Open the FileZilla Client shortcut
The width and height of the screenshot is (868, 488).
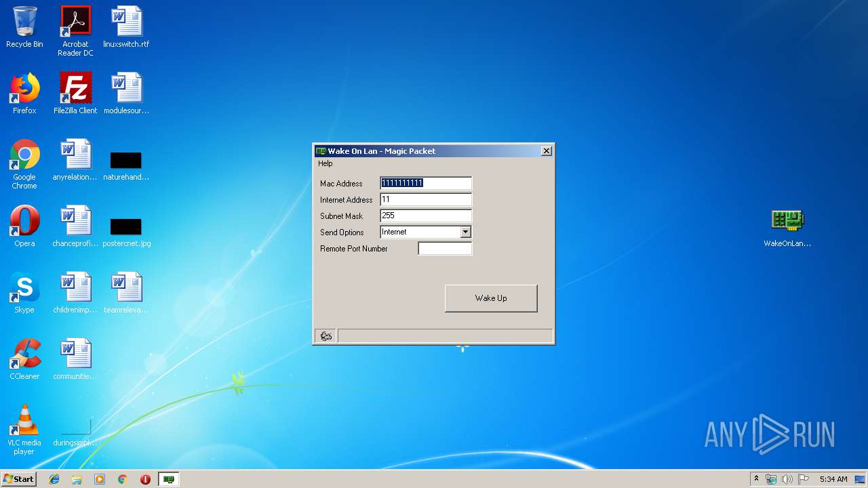75,94
